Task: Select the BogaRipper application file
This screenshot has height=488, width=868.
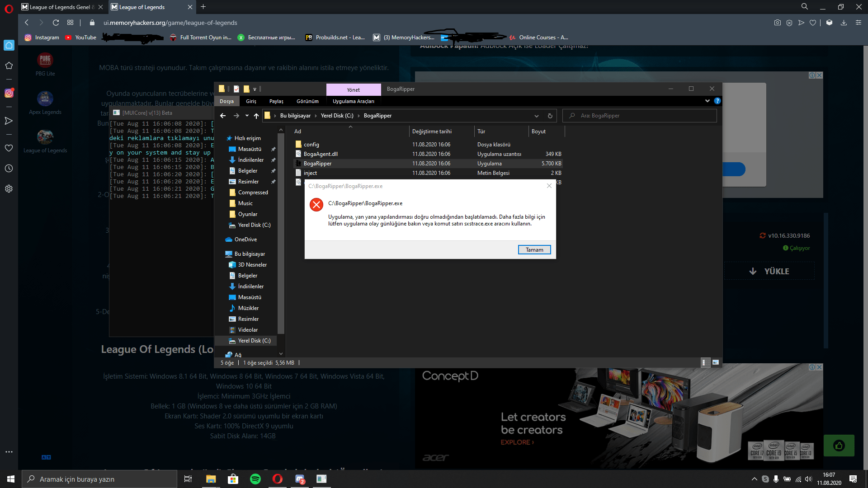Action: 317,164
